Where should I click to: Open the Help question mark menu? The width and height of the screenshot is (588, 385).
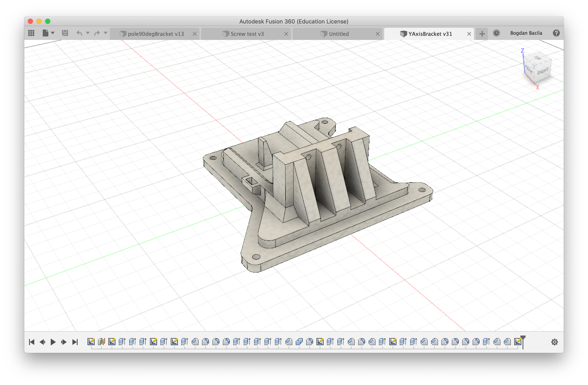tap(556, 33)
